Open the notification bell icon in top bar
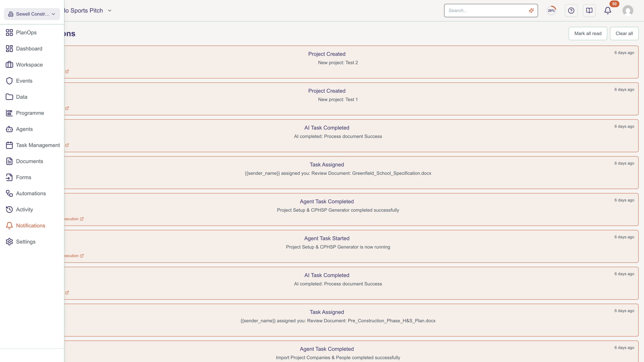This screenshot has width=644, height=362. (607, 10)
